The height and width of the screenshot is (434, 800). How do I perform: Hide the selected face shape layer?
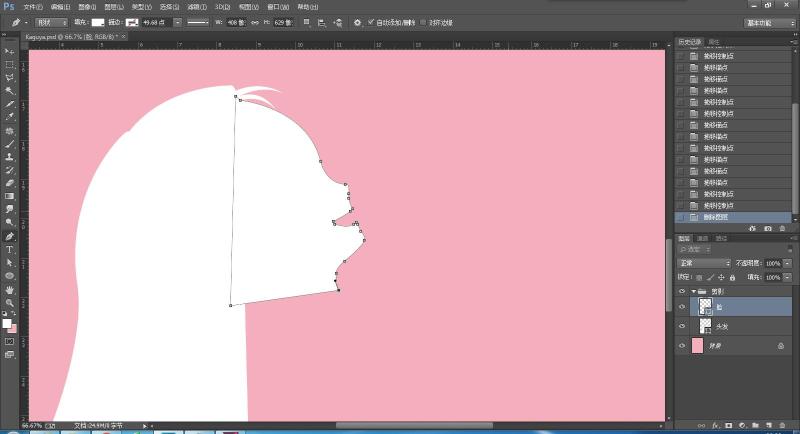click(682, 307)
